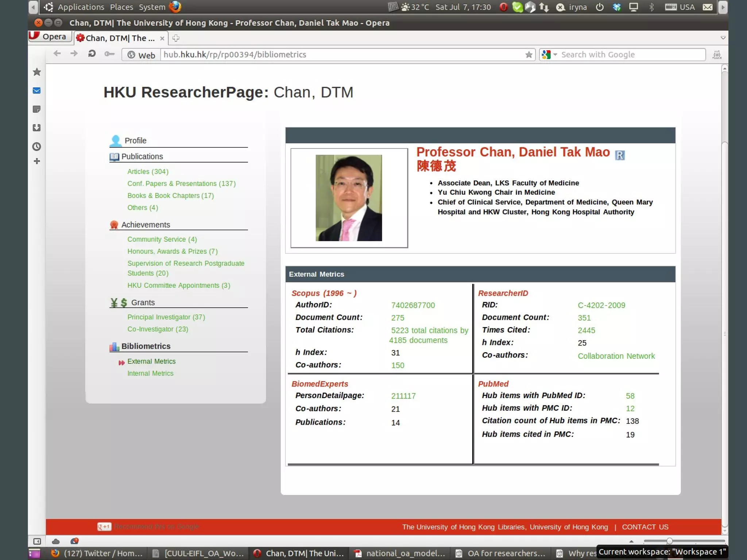Open the Google search engine dropdown

click(549, 55)
